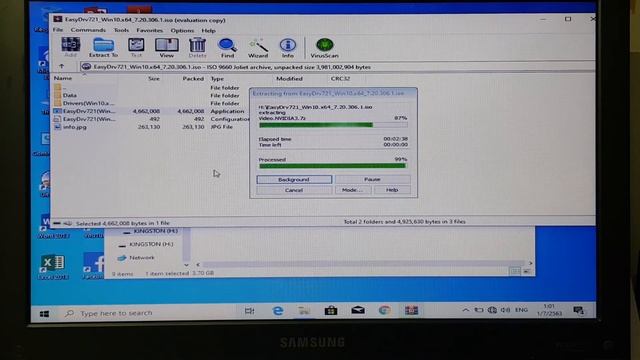Screen dimensions: 640x360
Task: Open Task View on the taskbar
Action: (x=249, y=311)
